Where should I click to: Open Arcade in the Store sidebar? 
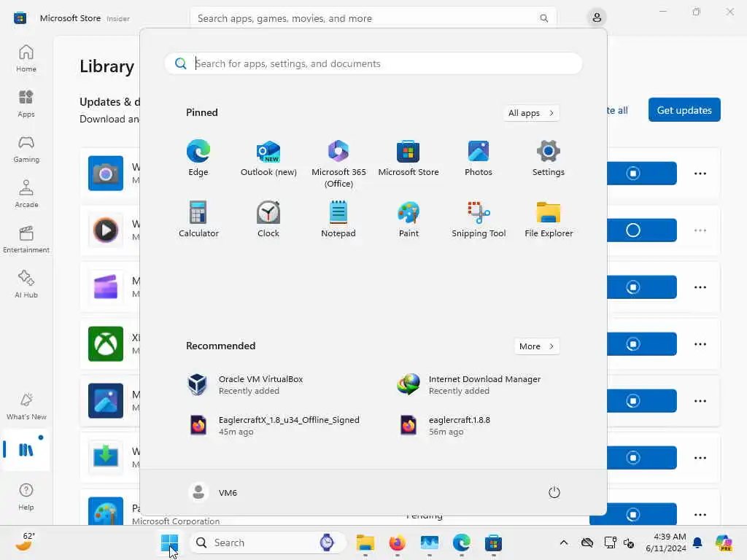coord(26,194)
